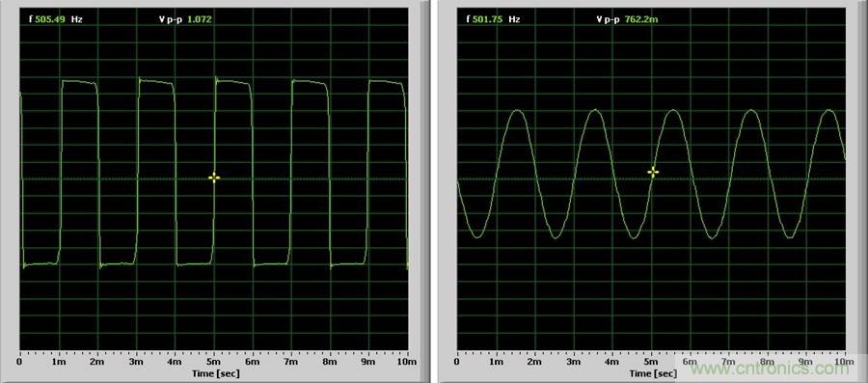Click the 3m tick on sine wave time axis
This screenshot has width=868, height=383.
574,362
